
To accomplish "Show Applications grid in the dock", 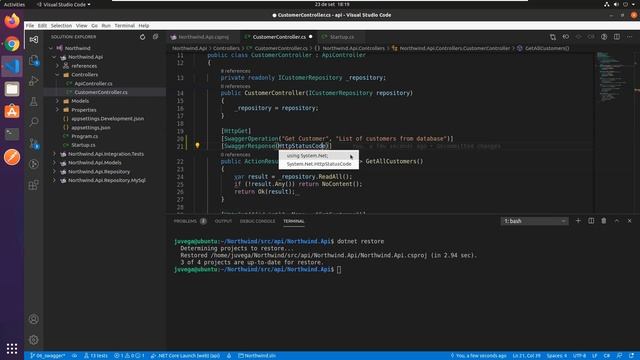I will 12,348.
